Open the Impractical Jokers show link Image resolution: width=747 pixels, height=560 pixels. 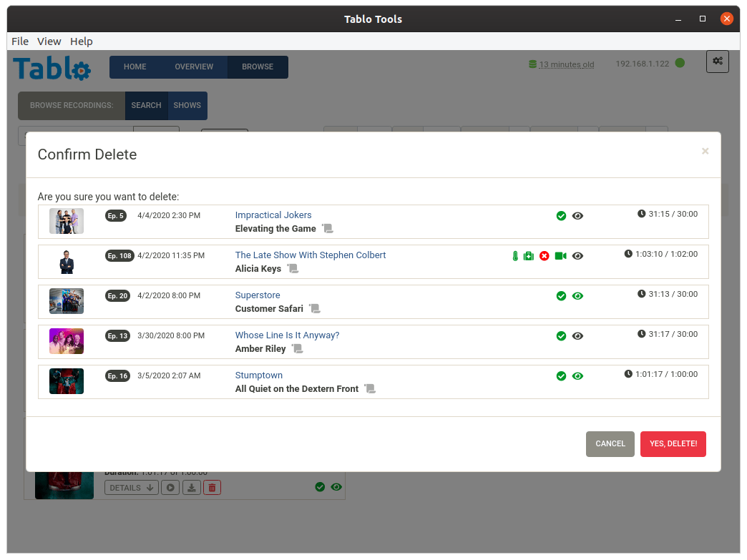[273, 215]
